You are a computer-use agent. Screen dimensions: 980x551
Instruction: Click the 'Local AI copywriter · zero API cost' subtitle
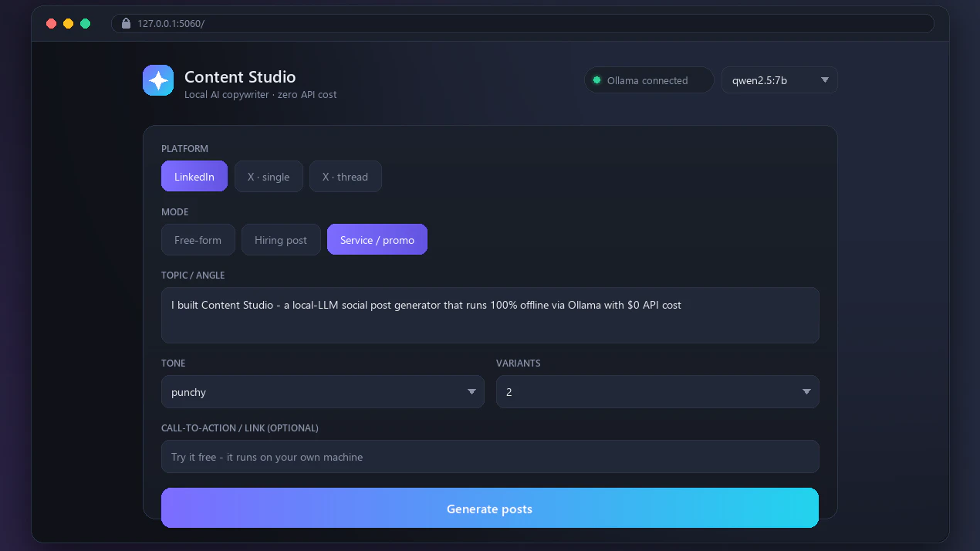point(260,94)
